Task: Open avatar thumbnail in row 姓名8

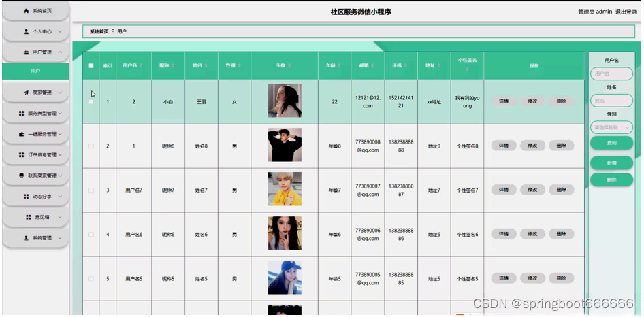Action: (x=285, y=145)
